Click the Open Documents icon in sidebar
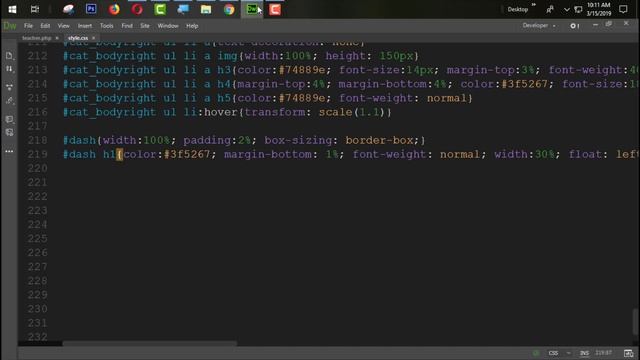This screenshot has height=360, width=640. 9,56
